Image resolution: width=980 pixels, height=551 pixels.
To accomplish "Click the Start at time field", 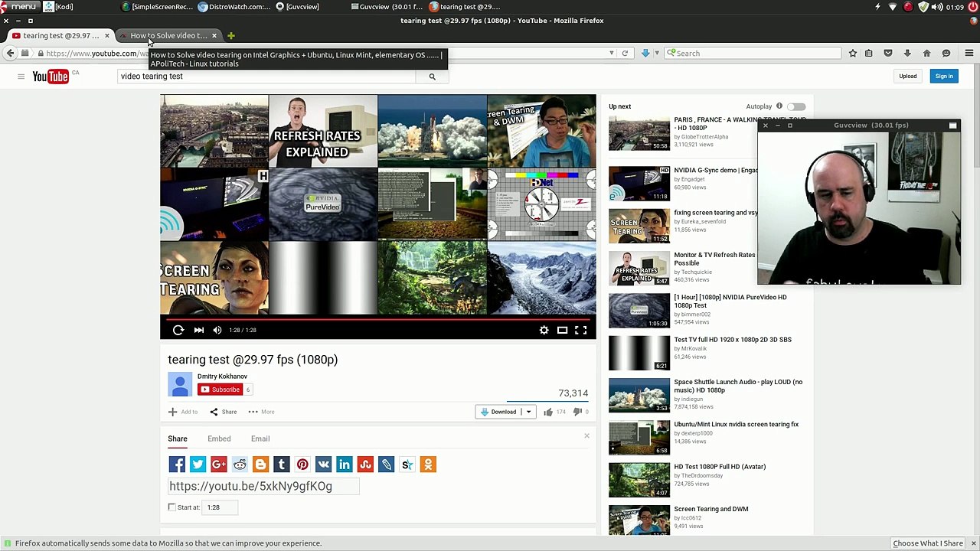I will click(220, 507).
